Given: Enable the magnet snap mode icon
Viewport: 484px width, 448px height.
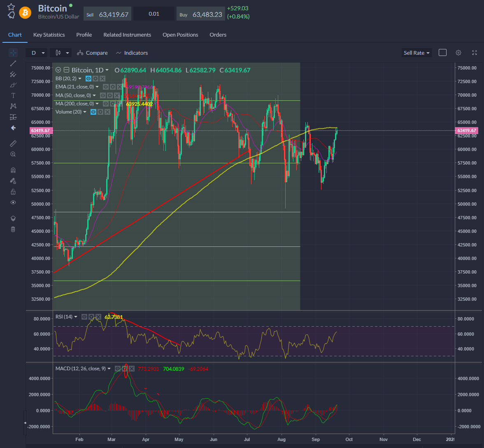Looking at the screenshot, I should 13,170.
